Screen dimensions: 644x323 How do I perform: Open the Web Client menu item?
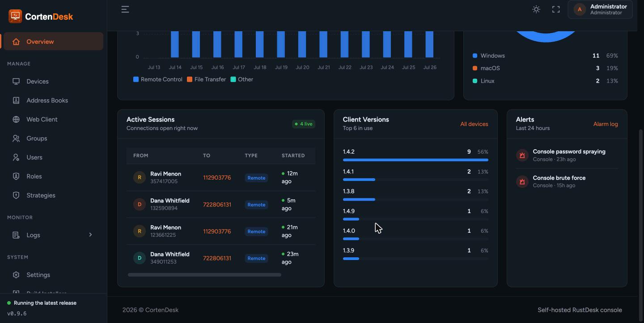tap(54, 119)
